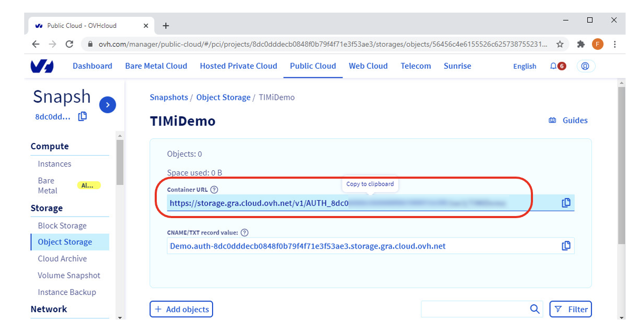Select Block Storage in the sidebar
Screen dimensions: 644x329
tap(62, 226)
